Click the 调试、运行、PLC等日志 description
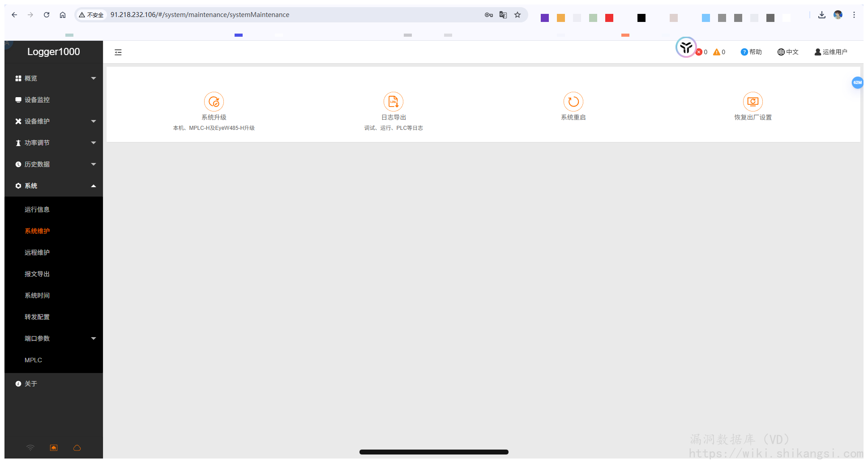 point(393,128)
